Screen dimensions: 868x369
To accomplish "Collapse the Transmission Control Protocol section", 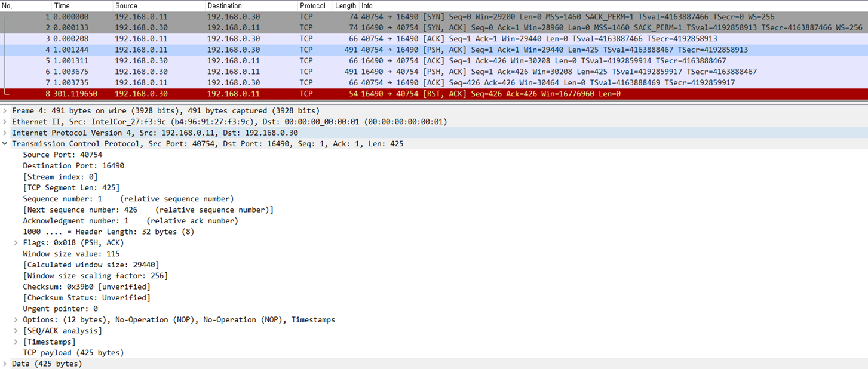I will point(5,144).
